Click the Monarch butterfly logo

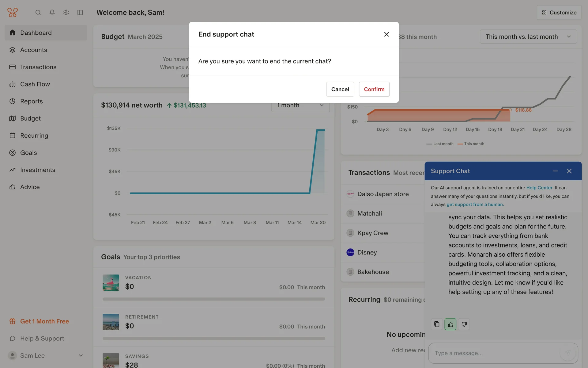pos(13,13)
